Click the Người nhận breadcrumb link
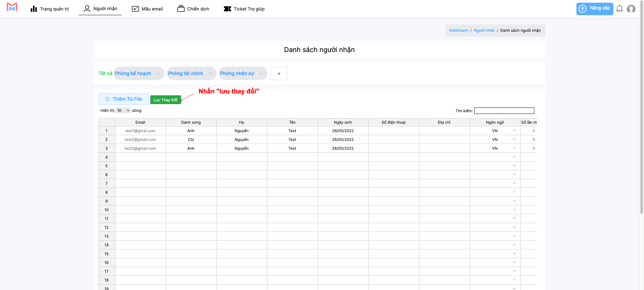The image size is (644, 290). [x=484, y=30]
